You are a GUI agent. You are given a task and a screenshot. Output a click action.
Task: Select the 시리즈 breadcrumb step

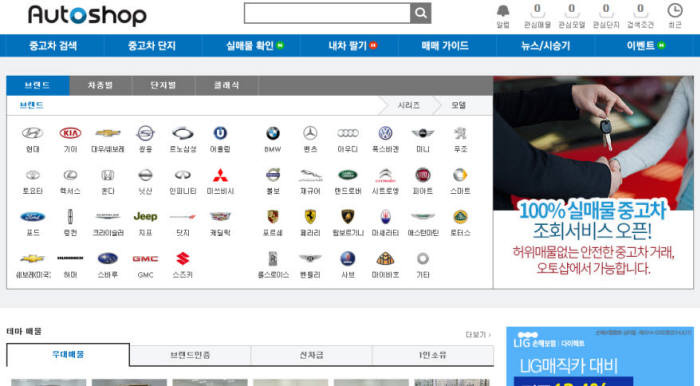[x=408, y=105]
